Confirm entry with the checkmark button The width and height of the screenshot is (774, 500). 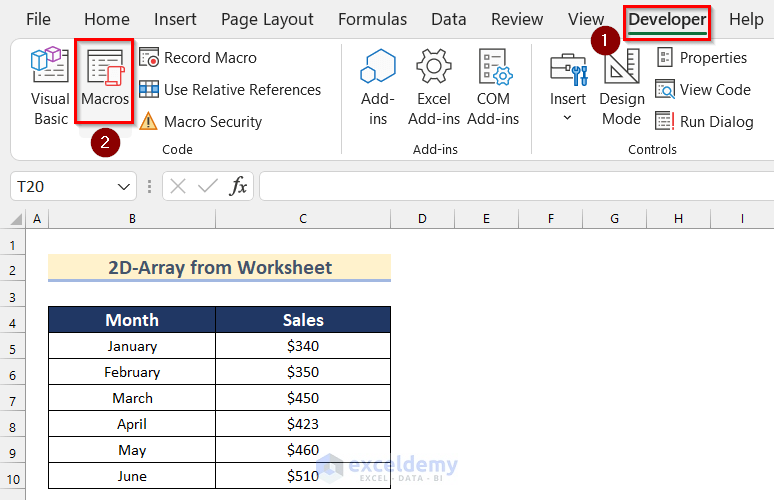207,187
